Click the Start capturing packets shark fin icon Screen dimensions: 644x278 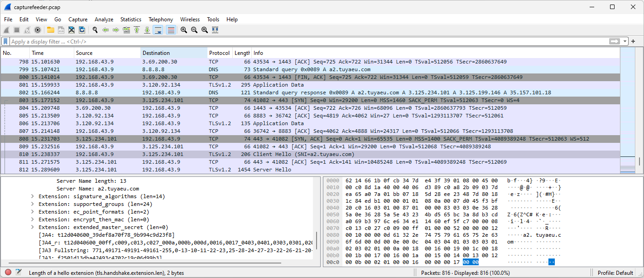(x=6, y=30)
